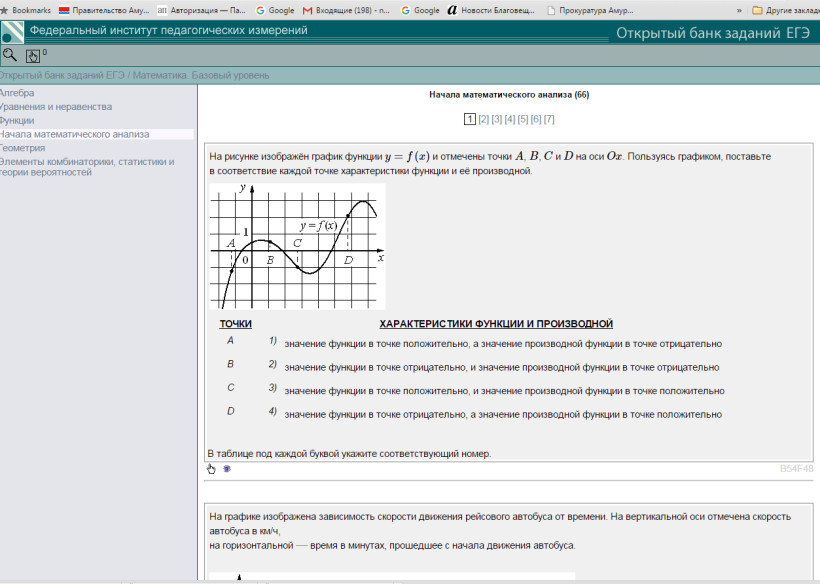Open Элементы комбинаторики, статистики section
Image resolution: width=820 pixels, height=584 pixels.
86,161
